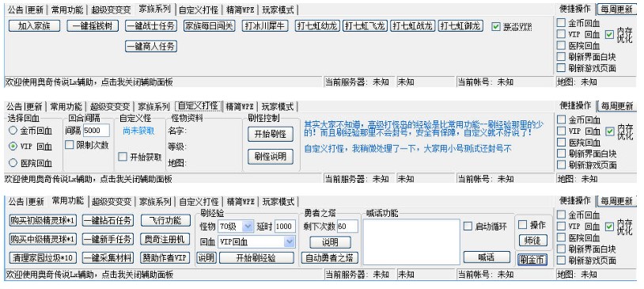Image resolution: width=644 pixels, height=289 pixels.
Task: Tick 刷新界面白块 in the 家族系列 panel
Action: [x=561, y=57]
